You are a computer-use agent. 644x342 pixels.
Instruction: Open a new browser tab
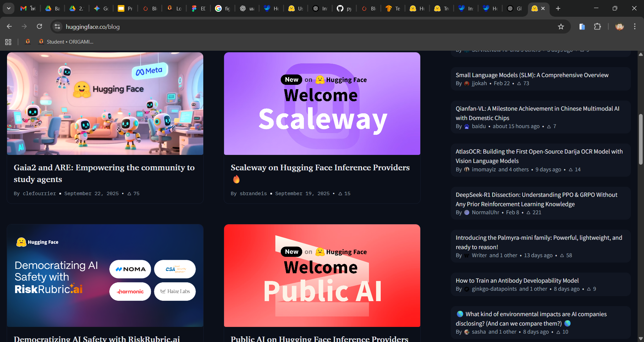558,8
